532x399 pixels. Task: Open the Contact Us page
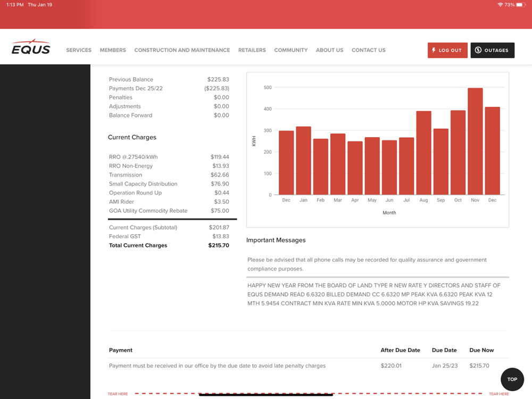pos(369,50)
